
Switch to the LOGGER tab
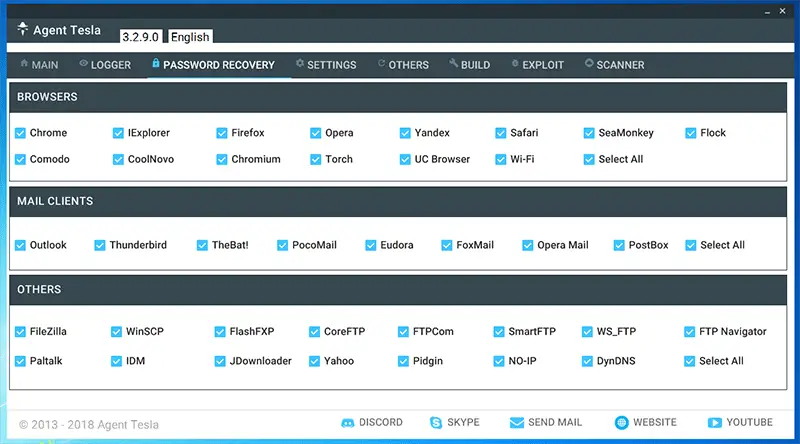tap(105, 65)
